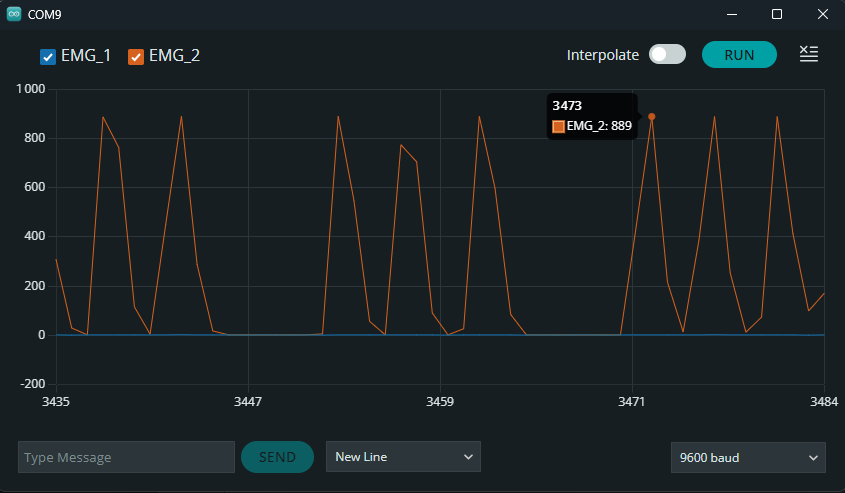Click the EMG_1 legend label text
The image size is (845, 493).
(86, 56)
